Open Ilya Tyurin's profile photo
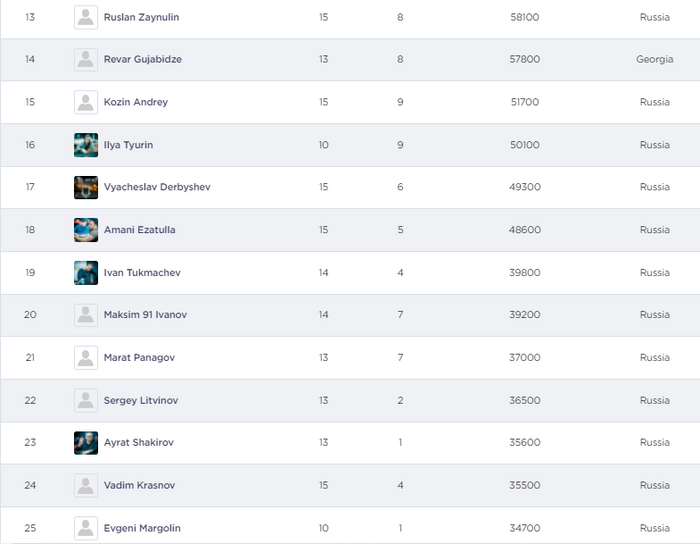This screenshot has height=544, width=700. click(x=86, y=145)
